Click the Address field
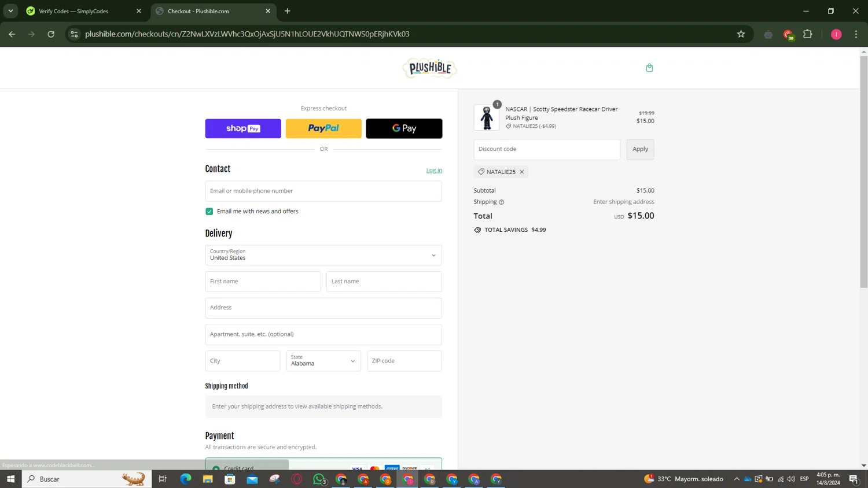Image resolution: width=868 pixels, height=488 pixels. pos(323,308)
